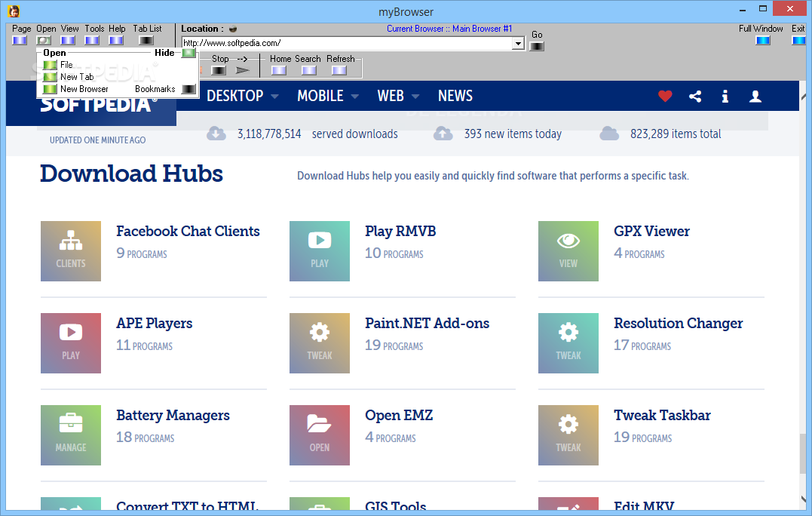Open the GPX Viewer hub

pyautogui.click(x=651, y=231)
